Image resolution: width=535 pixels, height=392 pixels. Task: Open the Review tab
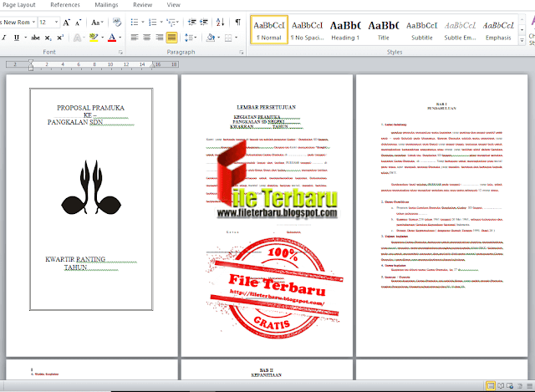143,5
